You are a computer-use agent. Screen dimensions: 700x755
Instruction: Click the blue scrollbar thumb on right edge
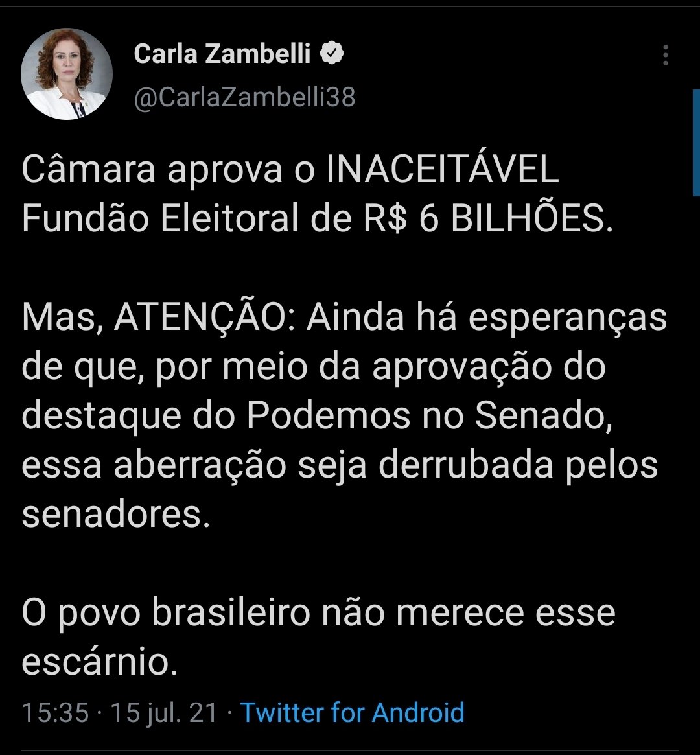pyautogui.click(x=696, y=143)
